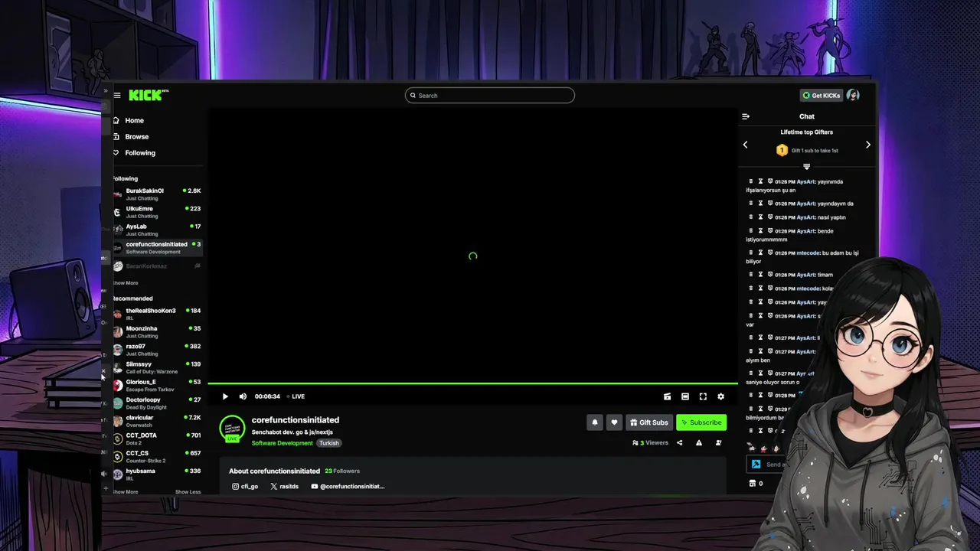Click corefunctionsinitiated channel avatar
The width and height of the screenshot is (980, 551).
point(232,429)
